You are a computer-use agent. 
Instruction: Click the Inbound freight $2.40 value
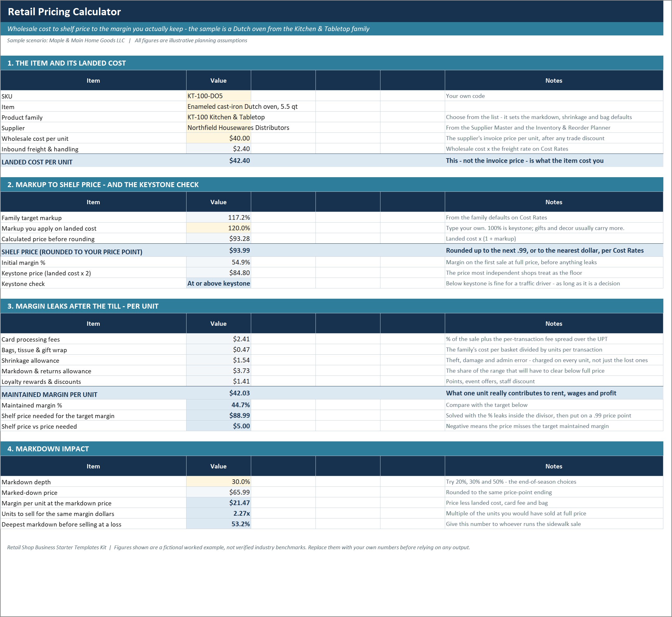[218, 149]
